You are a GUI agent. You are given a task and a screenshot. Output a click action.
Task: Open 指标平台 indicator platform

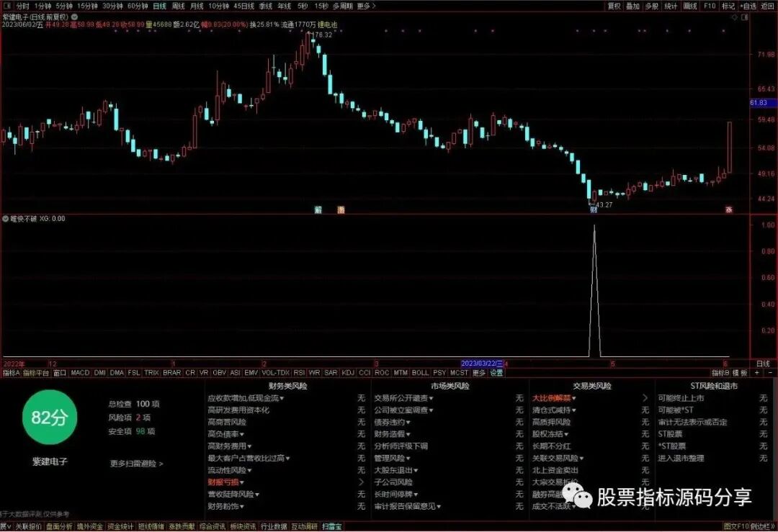[x=36, y=373]
